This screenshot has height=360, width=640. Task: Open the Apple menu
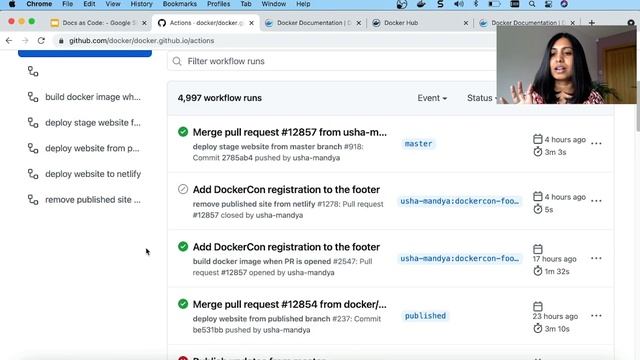click(12, 4)
